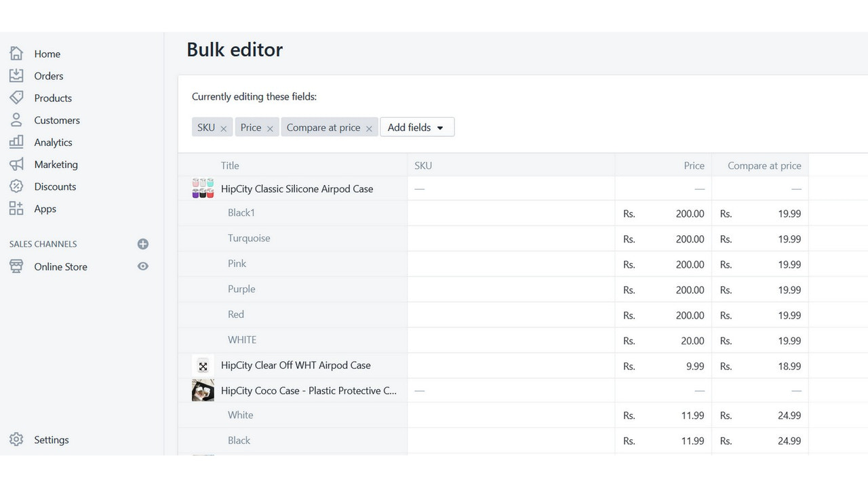The image size is (868, 488).
Task: Toggle Online Store visibility eye icon
Action: click(142, 266)
